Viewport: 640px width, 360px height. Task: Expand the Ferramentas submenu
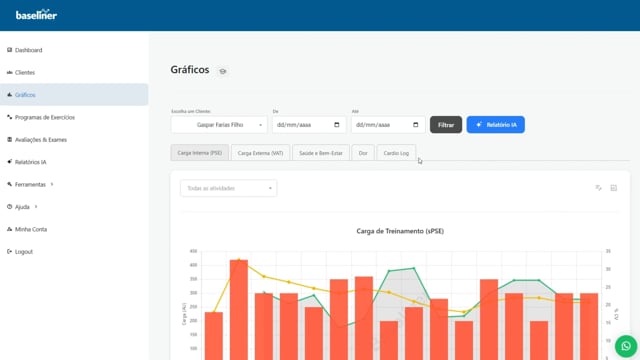click(x=52, y=184)
